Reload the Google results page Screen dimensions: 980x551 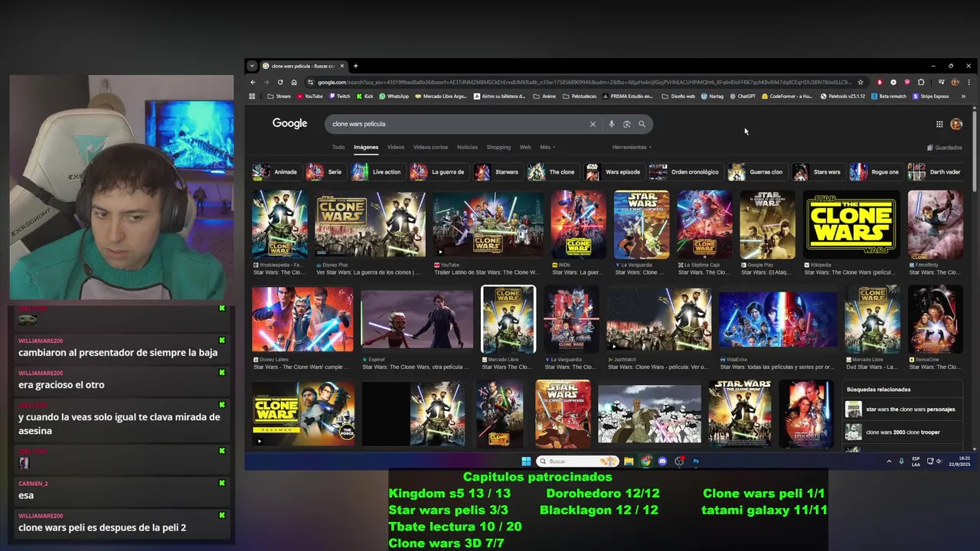[x=280, y=82]
